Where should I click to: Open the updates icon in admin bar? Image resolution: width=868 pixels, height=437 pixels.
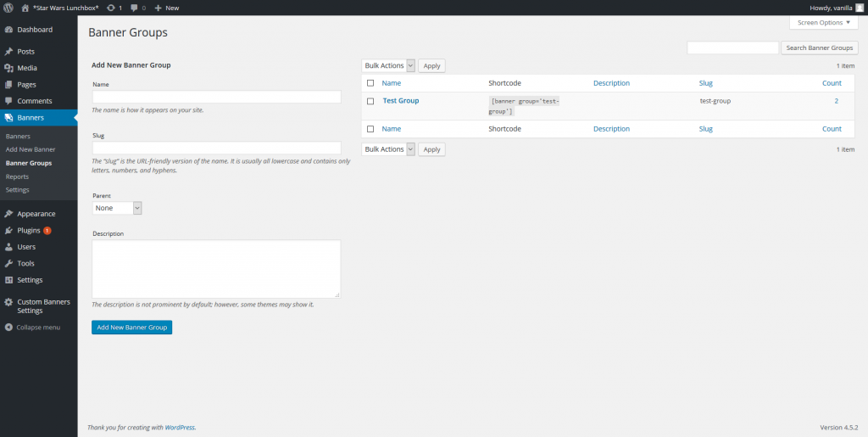pos(111,8)
